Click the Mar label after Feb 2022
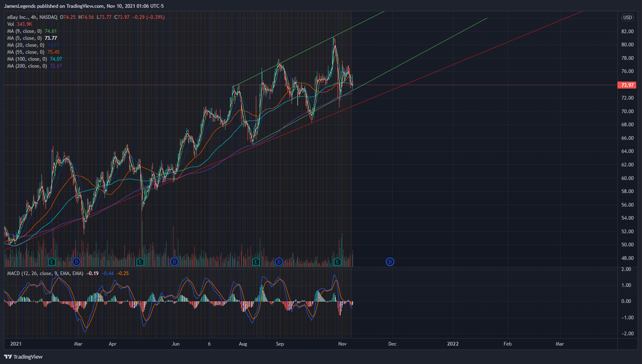The width and height of the screenshot is (642, 364). click(x=560, y=344)
